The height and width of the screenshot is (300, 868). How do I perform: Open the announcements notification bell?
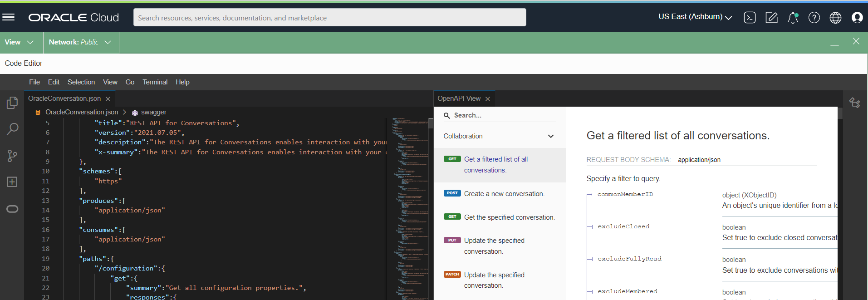tap(793, 18)
